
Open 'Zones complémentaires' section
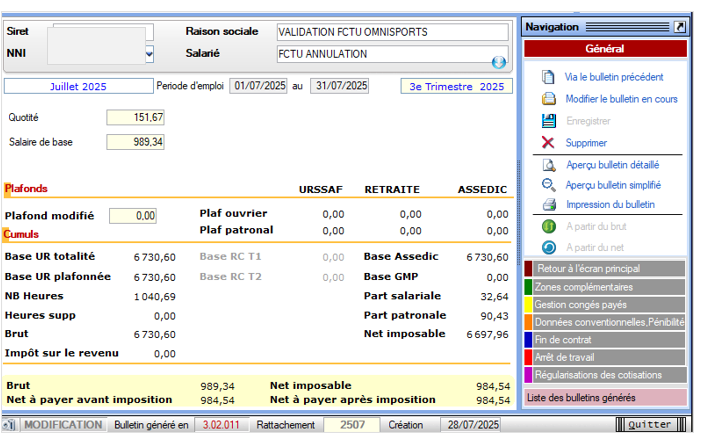[x=604, y=287]
